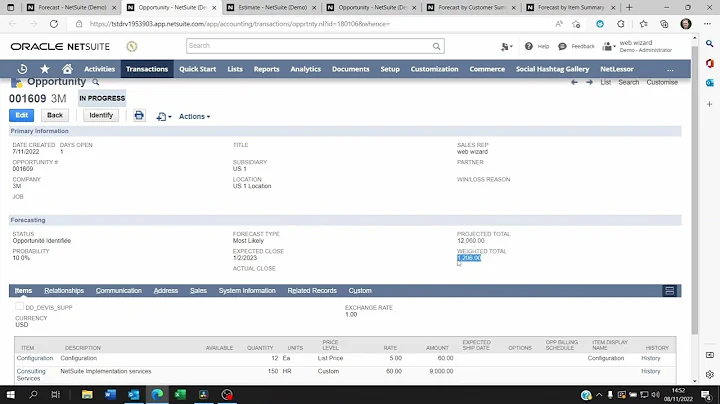Open History link for Configuration row
Viewport: 720px width, 404px height.
tap(651, 358)
